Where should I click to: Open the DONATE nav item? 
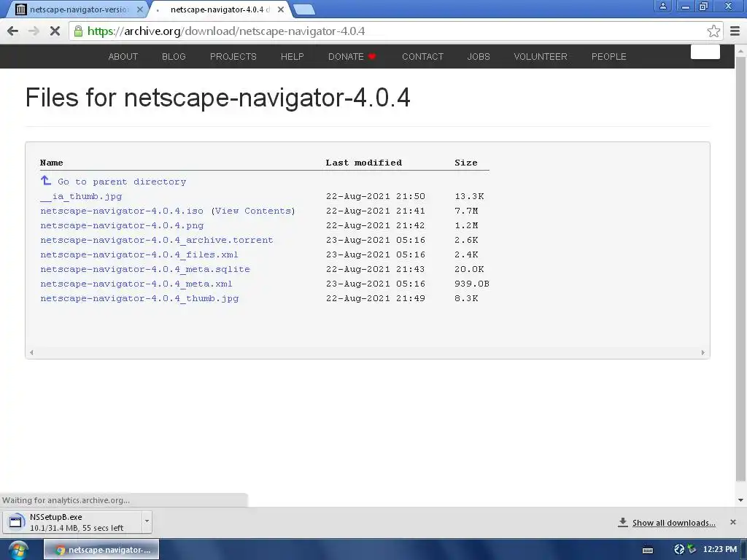pyautogui.click(x=352, y=57)
